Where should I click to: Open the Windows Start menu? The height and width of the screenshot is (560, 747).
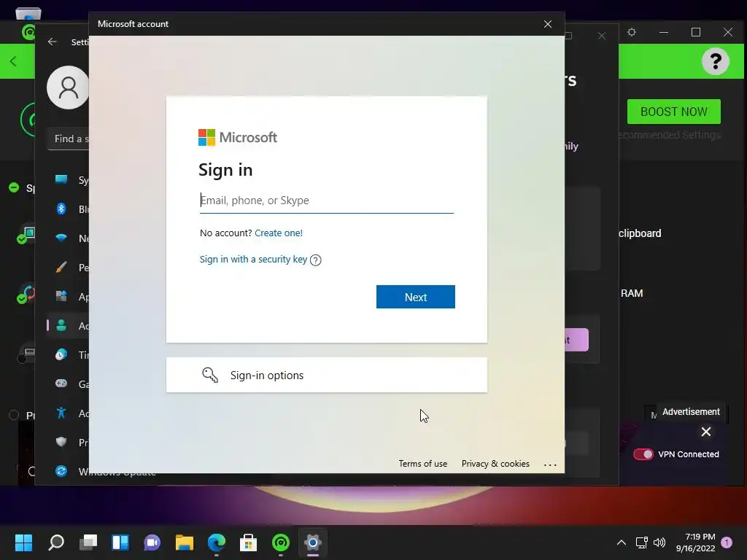pos(23,542)
